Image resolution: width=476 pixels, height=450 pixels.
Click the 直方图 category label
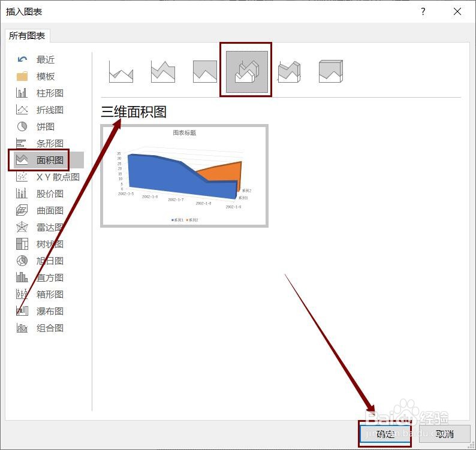[x=50, y=277]
